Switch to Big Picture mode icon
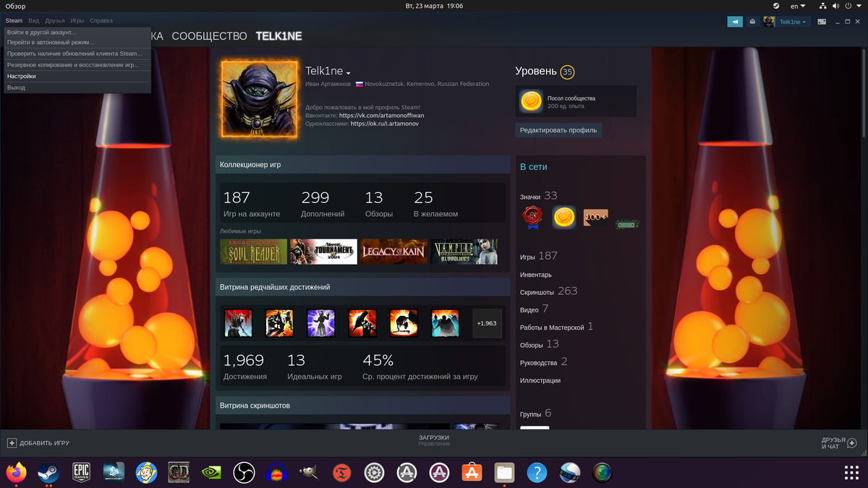The width and height of the screenshot is (868, 488). click(822, 22)
